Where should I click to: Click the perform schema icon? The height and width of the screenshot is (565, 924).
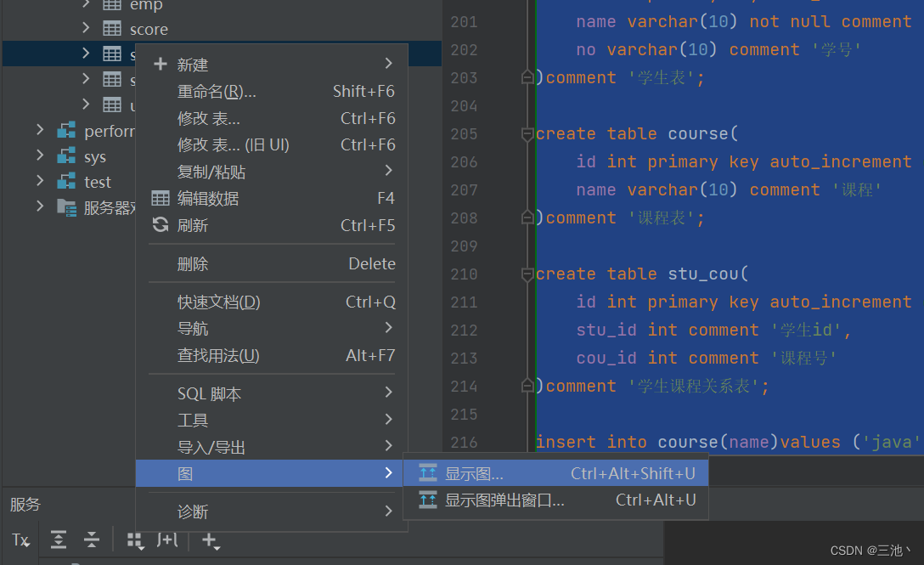point(66,130)
